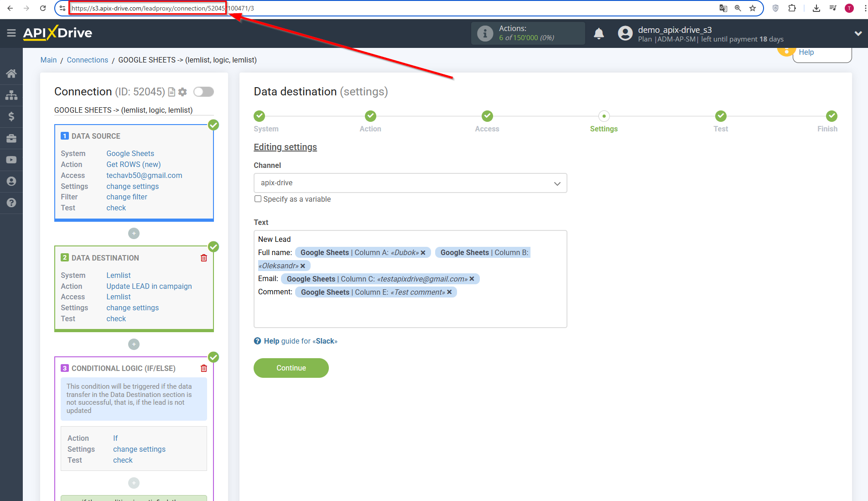The width and height of the screenshot is (868, 501).
Task: Open the browser downloads icon
Action: click(816, 8)
